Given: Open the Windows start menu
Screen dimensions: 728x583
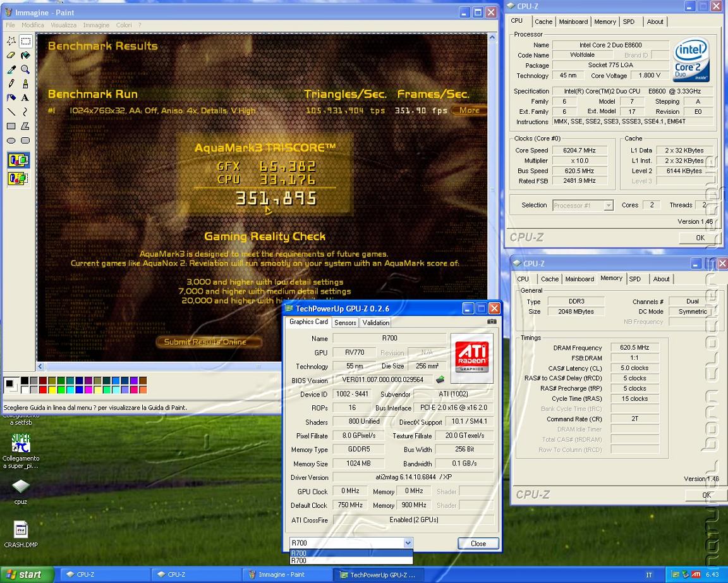Looking at the screenshot, I should pos(27,575).
